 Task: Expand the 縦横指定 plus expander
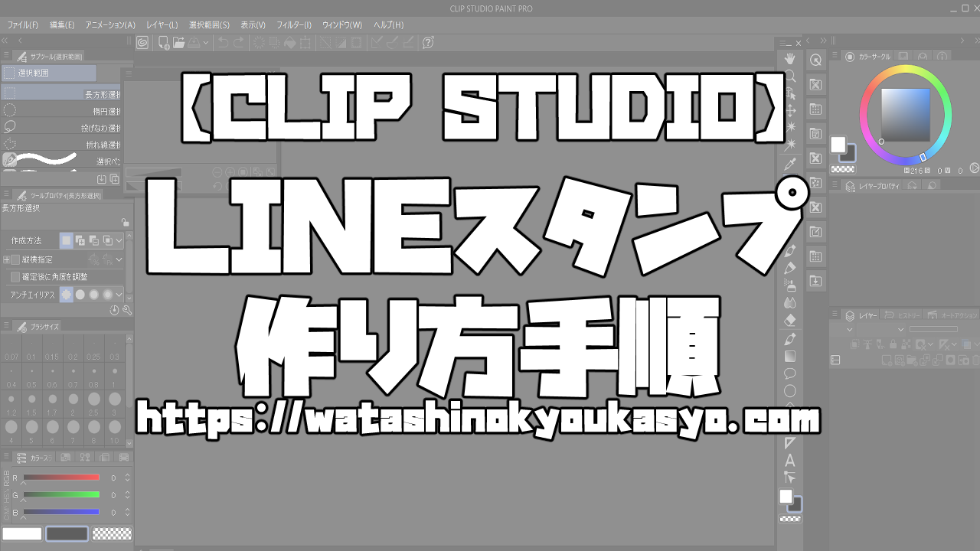[x=6, y=259]
